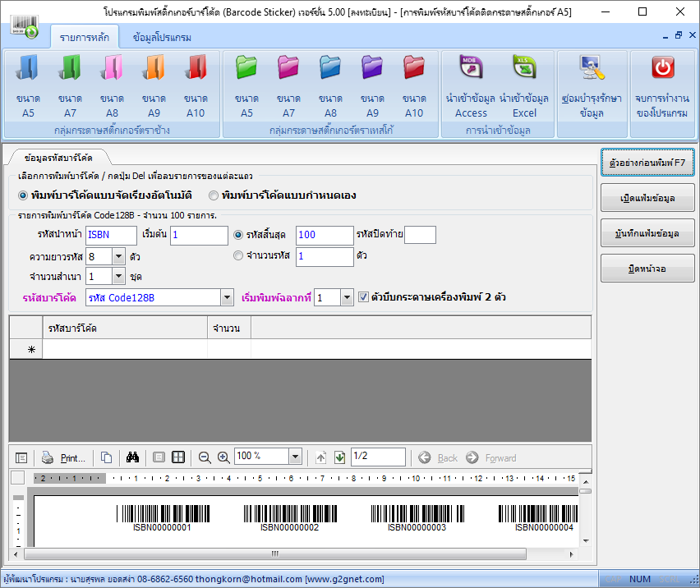
Task: Go to the previous preview page arrow
Action: (320, 457)
